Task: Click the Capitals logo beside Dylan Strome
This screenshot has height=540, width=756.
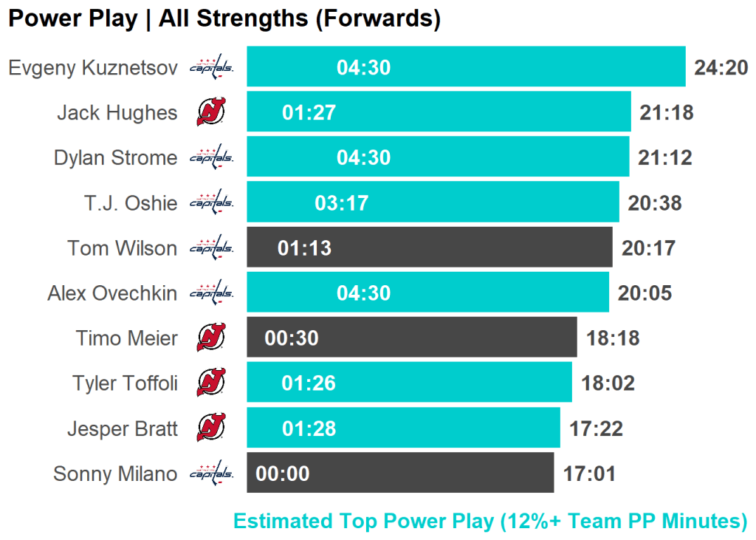Action: point(212,157)
